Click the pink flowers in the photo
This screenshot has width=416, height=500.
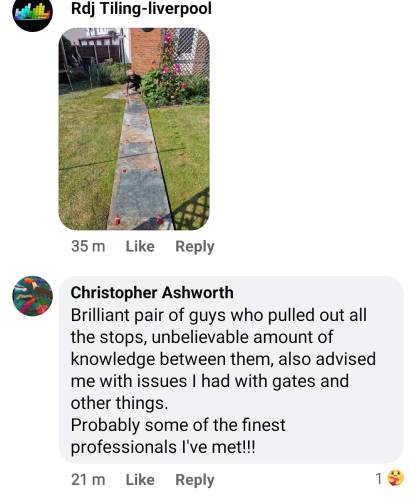coord(170,57)
